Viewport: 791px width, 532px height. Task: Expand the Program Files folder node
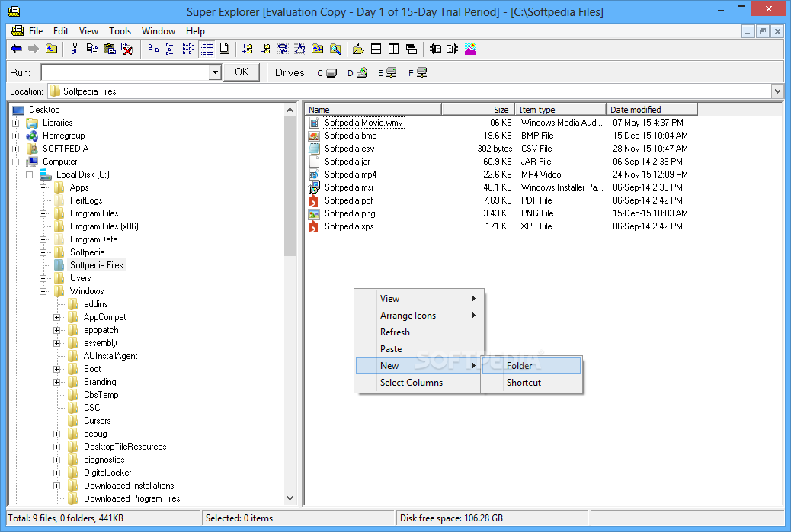pos(43,213)
